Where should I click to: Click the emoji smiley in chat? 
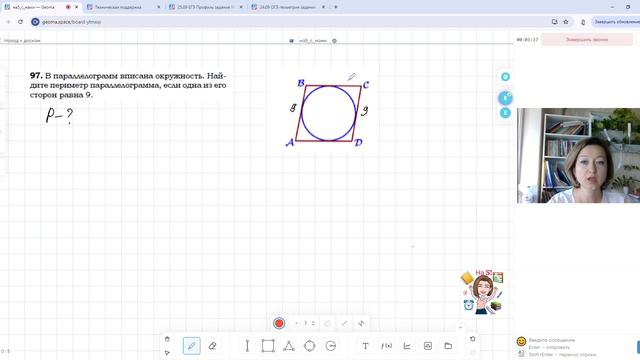click(521, 341)
